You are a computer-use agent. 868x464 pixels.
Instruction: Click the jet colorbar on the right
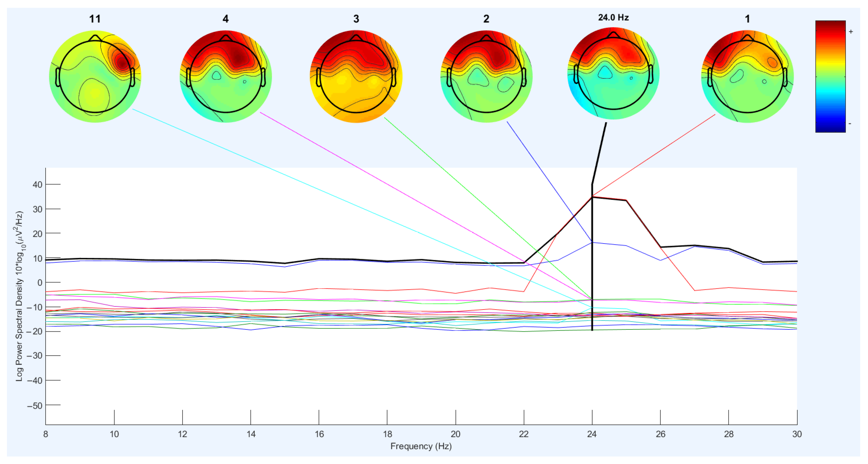tap(830, 76)
